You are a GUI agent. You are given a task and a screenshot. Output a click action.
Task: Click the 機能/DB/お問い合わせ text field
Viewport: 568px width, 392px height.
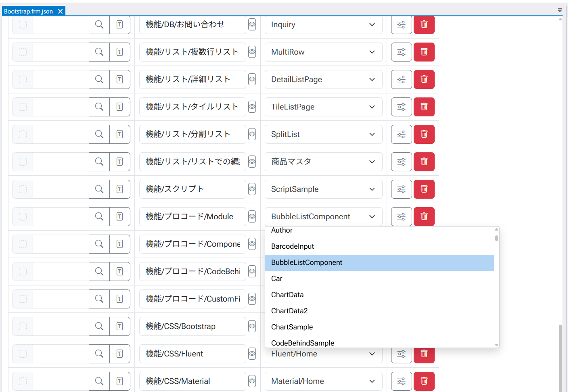[192, 25]
